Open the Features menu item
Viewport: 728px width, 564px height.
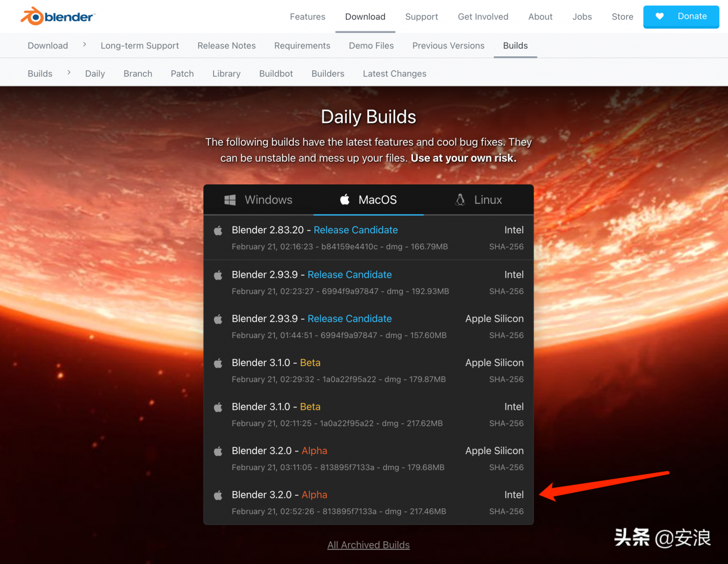point(307,17)
